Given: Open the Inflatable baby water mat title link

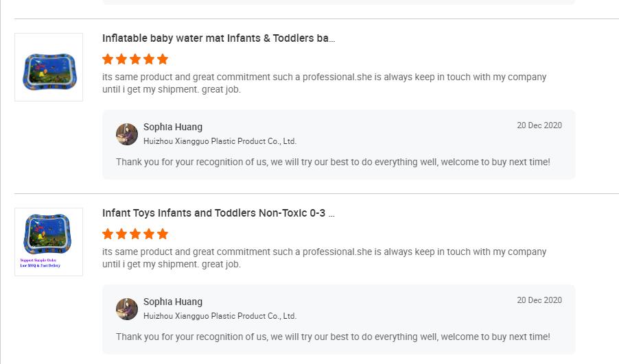Looking at the screenshot, I should (218, 38).
